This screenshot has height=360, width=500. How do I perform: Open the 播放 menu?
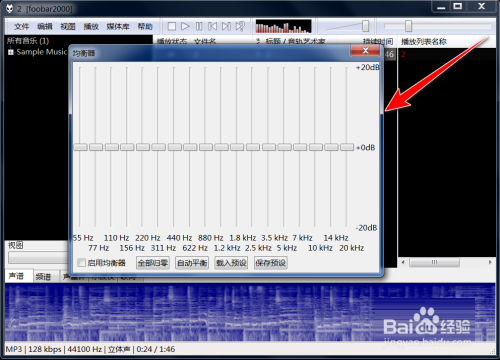tap(91, 27)
